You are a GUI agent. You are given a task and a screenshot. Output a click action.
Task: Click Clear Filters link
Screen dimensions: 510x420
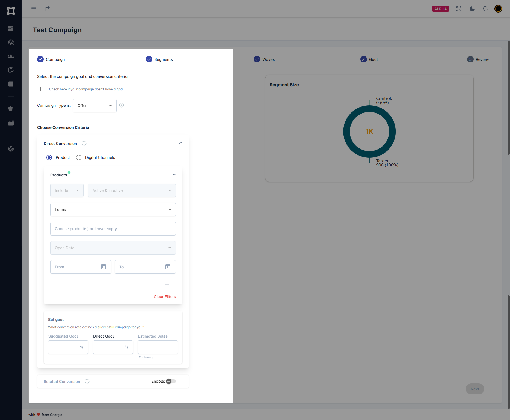(165, 297)
